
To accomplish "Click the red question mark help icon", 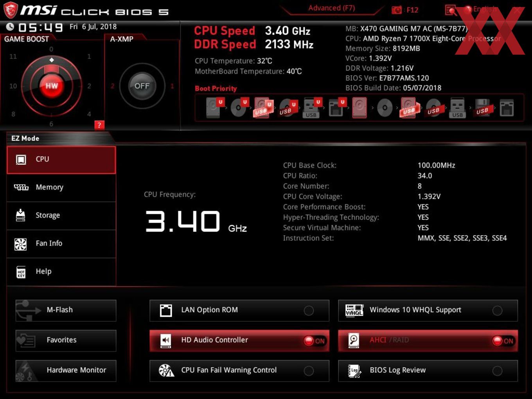I will coord(99,125).
